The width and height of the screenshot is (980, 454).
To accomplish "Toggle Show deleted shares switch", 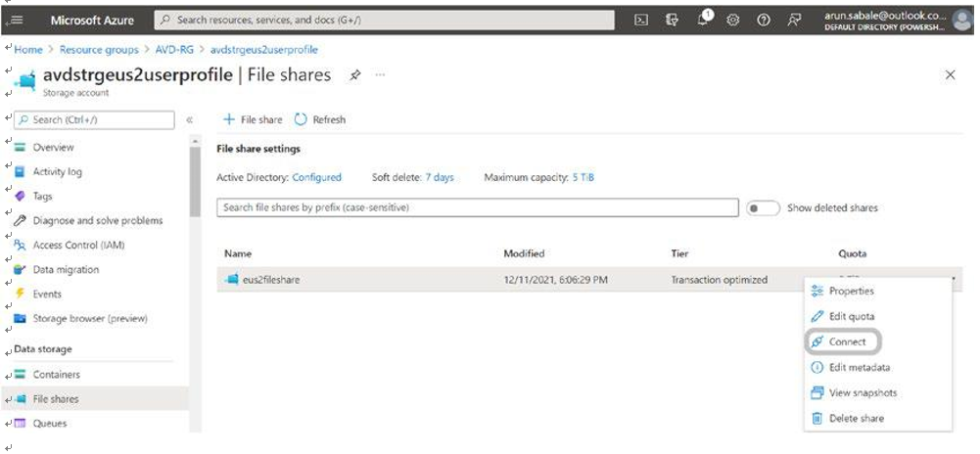I will [x=763, y=208].
